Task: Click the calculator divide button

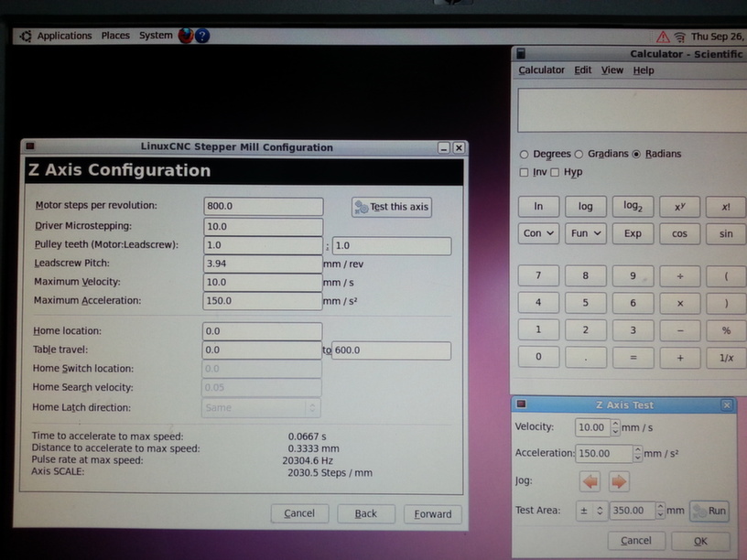Action: click(680, 276)
